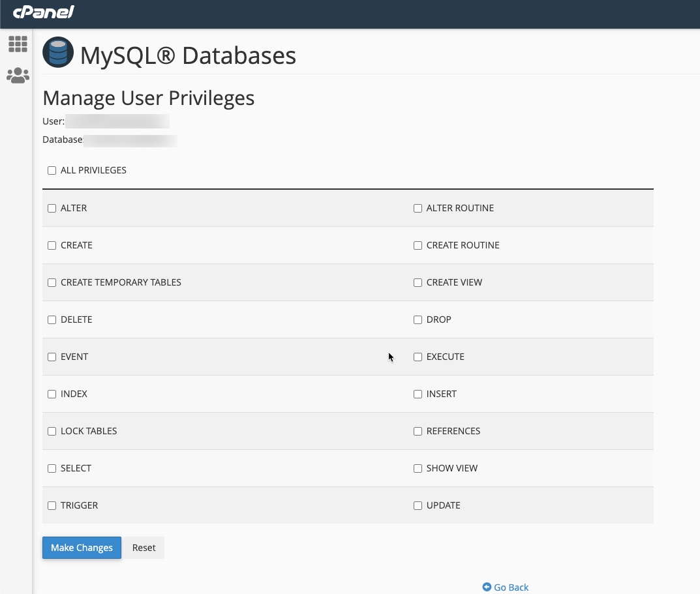This screenshot has width=700, height=594.
Task: Enable the SHOW VIEW checkbox
Action: click(x=418, y=469)
